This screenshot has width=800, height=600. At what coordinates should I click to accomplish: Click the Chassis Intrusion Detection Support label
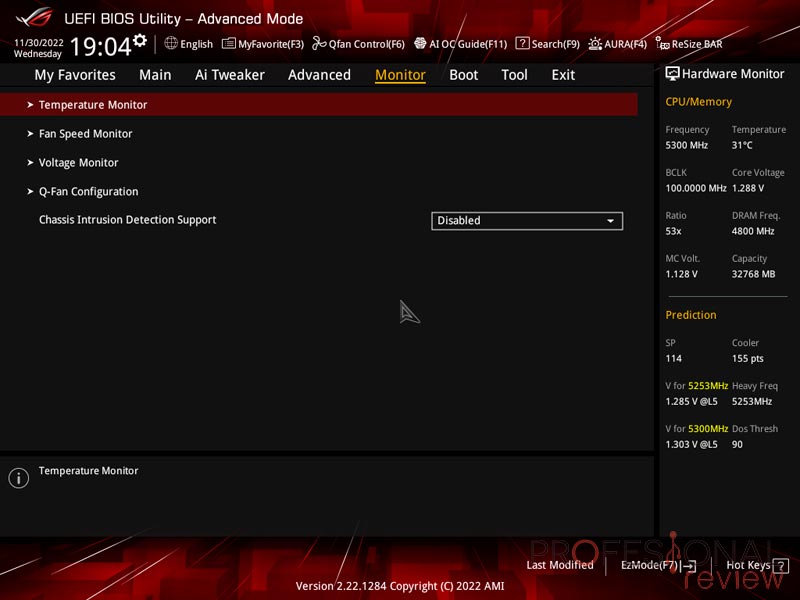point(128,220)
